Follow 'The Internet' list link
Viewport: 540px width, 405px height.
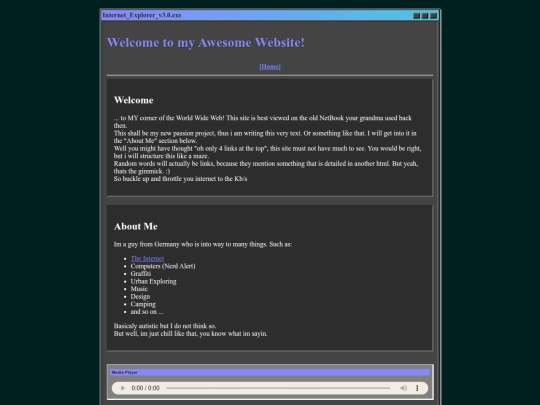point(147,259)
